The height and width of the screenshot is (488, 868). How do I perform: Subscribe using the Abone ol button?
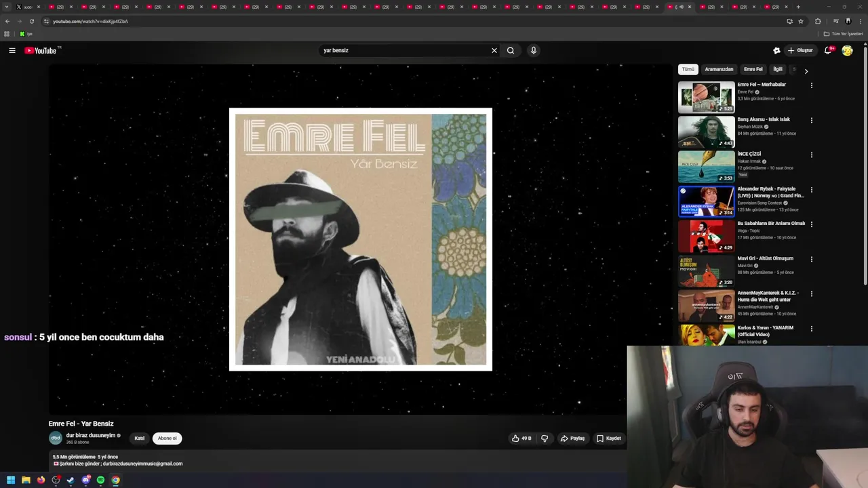pyautogui.click(x=167, y=439)
